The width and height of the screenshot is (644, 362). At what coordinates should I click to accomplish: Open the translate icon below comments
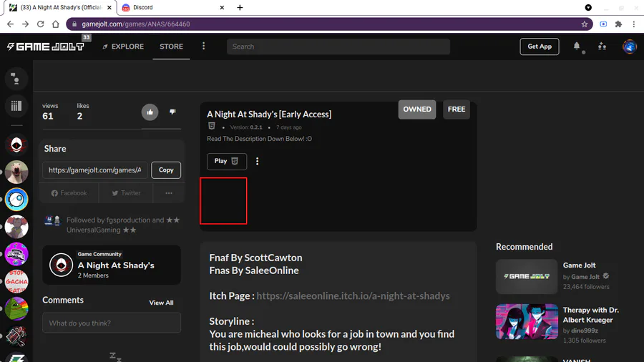115,357
